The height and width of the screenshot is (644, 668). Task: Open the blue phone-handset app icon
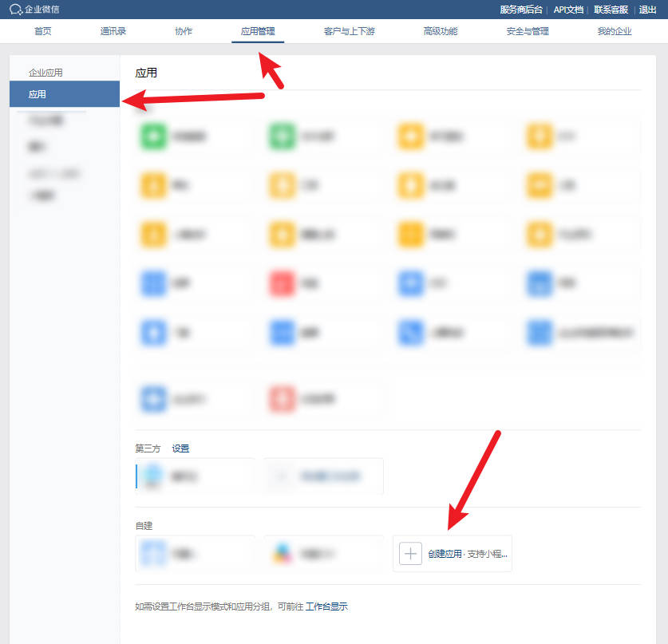pos(410,332)
